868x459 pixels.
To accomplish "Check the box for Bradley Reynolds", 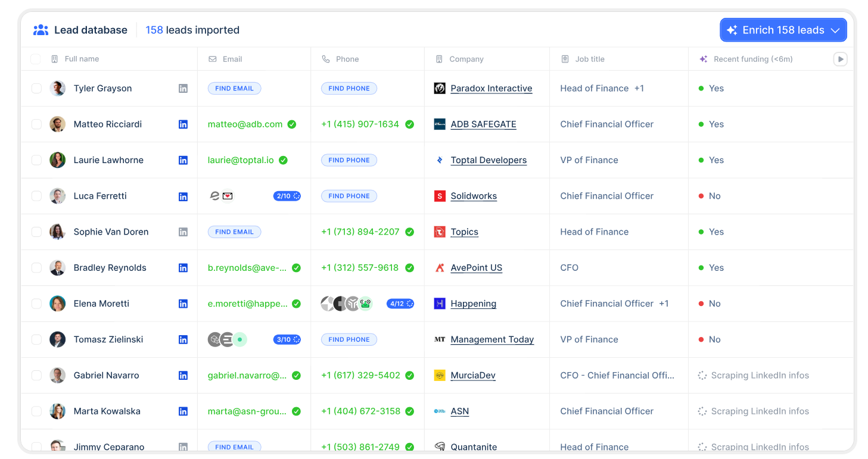I will click(x=36, y=268).
